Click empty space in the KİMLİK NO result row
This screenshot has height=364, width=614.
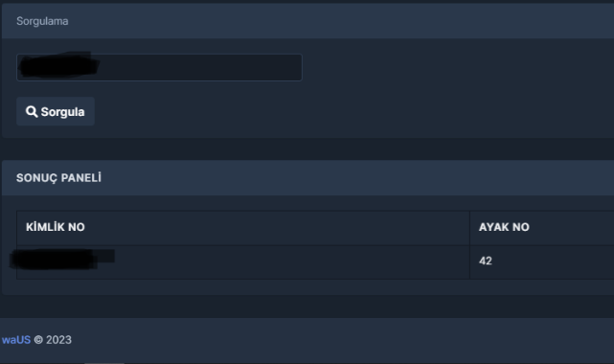(290, 262)
